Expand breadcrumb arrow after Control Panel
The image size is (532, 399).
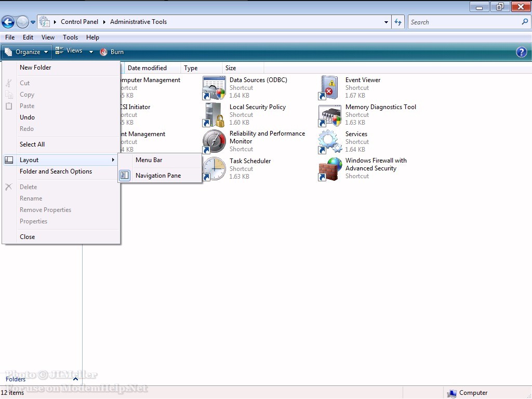[x=104, y=22]
